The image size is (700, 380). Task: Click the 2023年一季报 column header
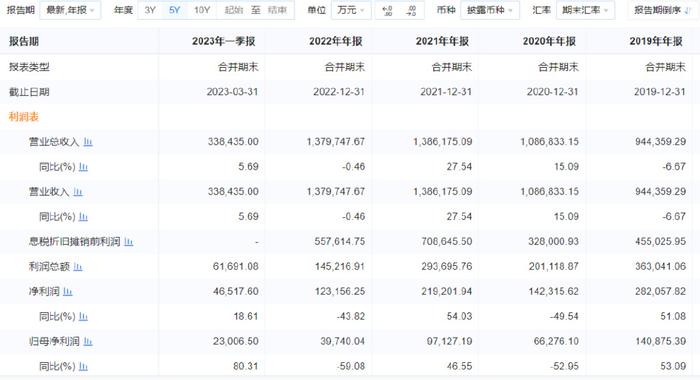[224, 42]
